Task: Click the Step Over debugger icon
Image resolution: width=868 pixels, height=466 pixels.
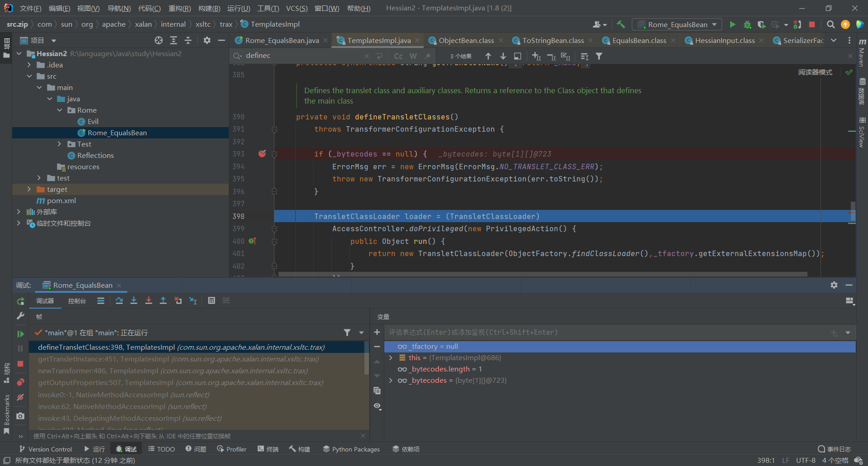Action: [x=119, y=300]
